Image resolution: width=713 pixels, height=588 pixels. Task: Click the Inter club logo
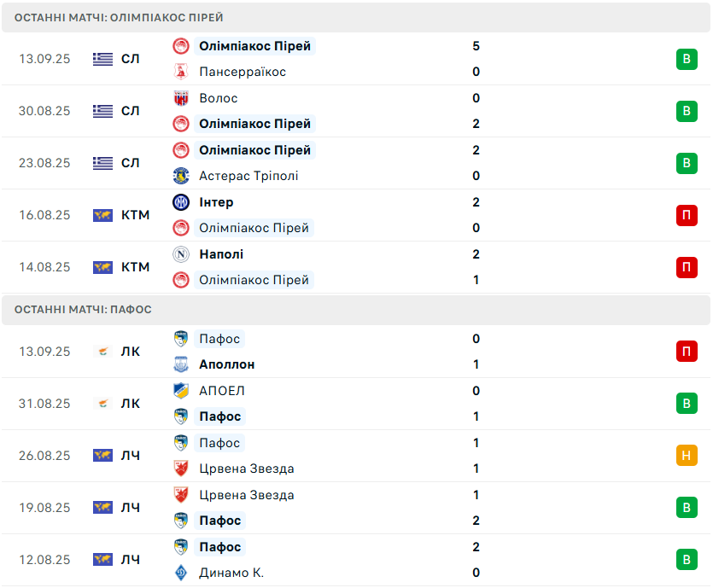(181, 202)
